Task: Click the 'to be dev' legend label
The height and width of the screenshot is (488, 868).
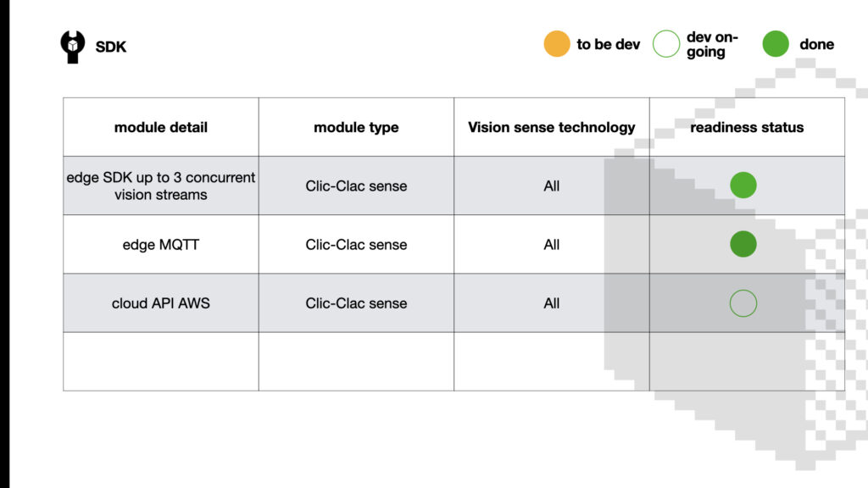Action: tap(608, 44)
